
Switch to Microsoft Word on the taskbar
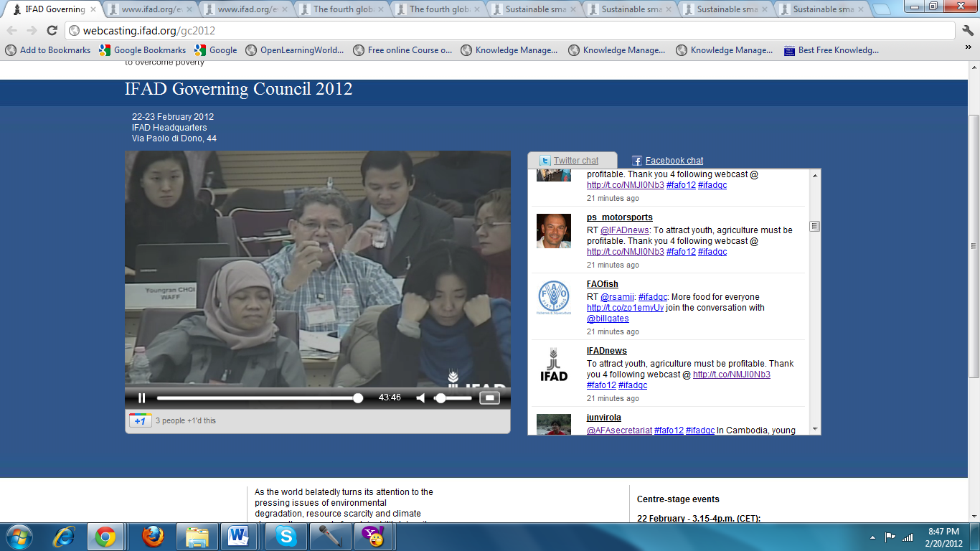(239, 537)
